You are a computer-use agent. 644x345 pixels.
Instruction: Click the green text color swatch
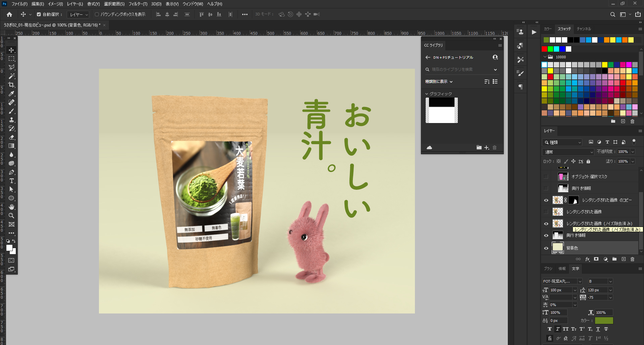(x=604, y=321)
